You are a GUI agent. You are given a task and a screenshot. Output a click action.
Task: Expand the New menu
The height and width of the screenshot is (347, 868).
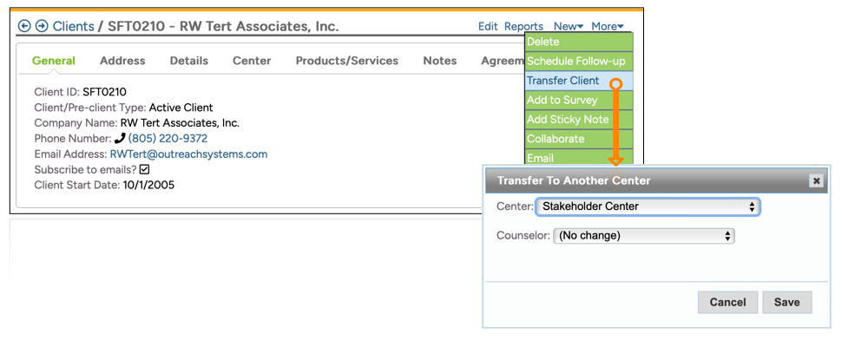pyautogui.click(x=569, y=27)
